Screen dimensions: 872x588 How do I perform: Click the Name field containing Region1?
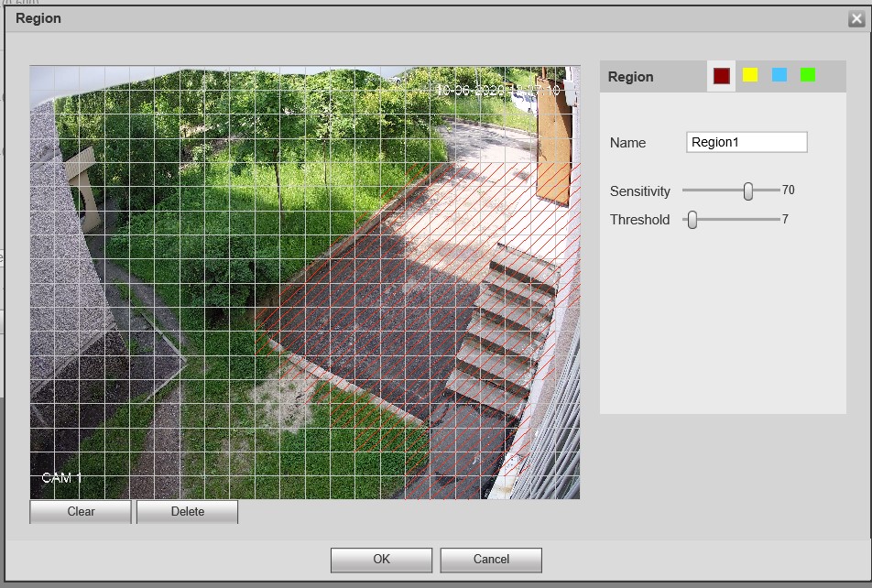pyautogui.click(x=746, y=142)
